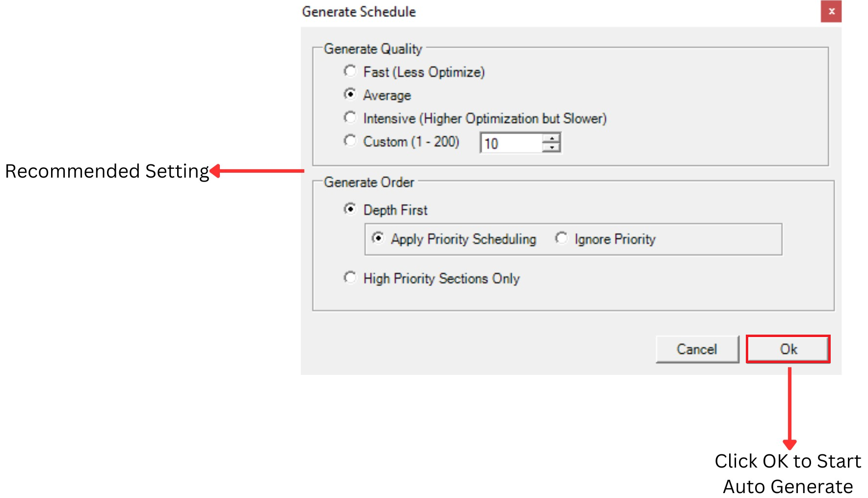Close the Generate Schedule dialog
Viewport: 868px width, 498px height.
pos(831,12)
